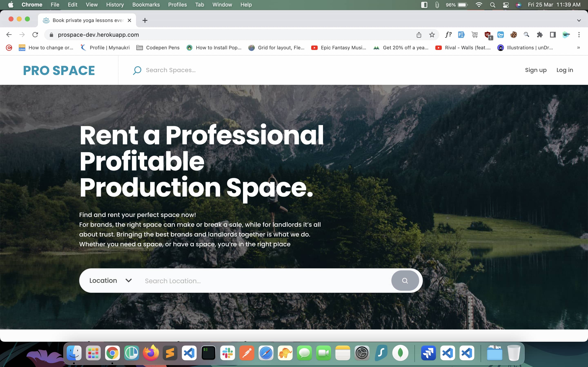Bookmark this page with the star icon

[432, 35]
